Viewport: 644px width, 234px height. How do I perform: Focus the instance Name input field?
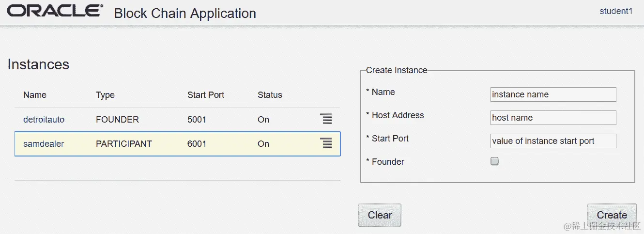(553, 94)
